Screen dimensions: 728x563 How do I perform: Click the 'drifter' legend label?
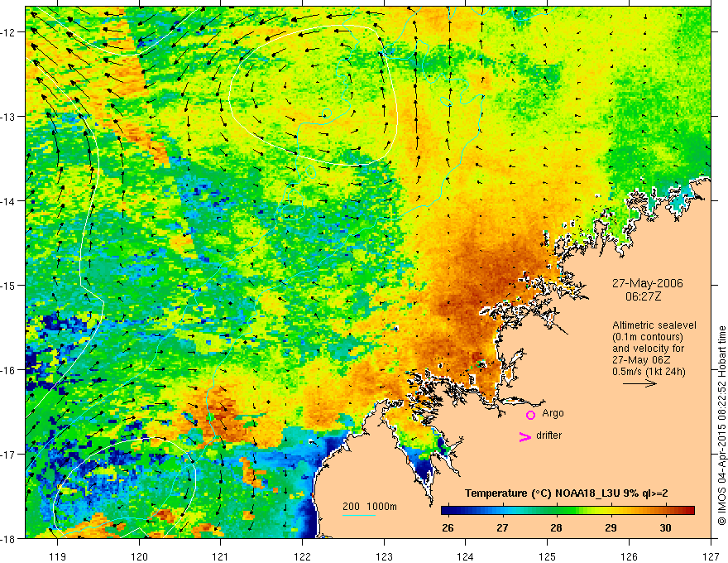point(548,435)
